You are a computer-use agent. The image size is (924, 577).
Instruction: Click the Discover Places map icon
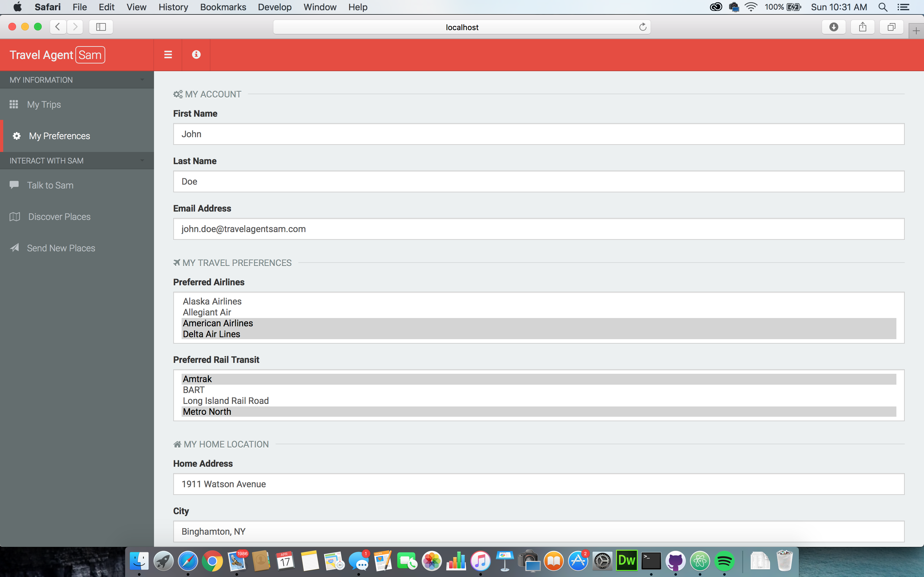[x=14, y=217]
